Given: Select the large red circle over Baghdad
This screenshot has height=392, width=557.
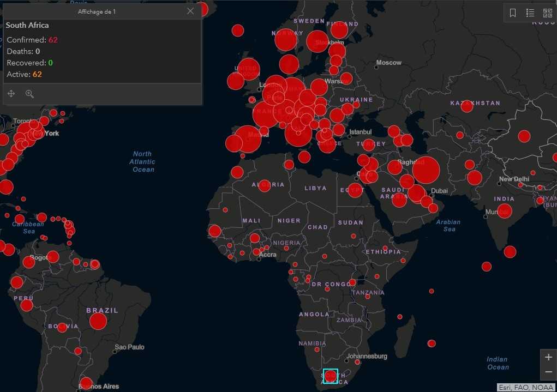Looking at the screenshot, I should pos(426,171).
